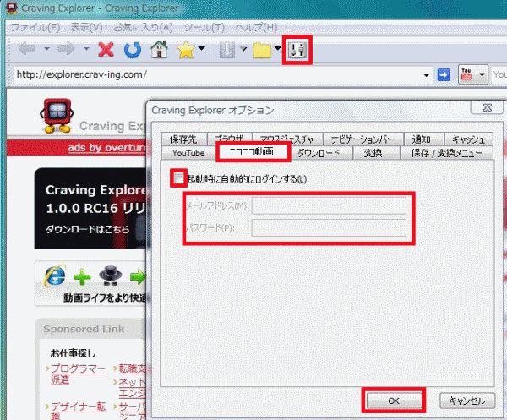This screenshot has height=420, width=507.
Task: Click the YouTube search text box
Action: click(x=499, y=74)
